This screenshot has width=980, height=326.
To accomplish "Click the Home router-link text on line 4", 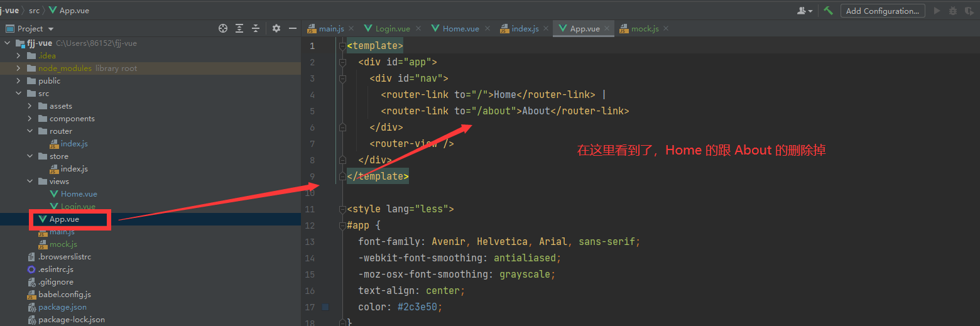I will 505,95.
